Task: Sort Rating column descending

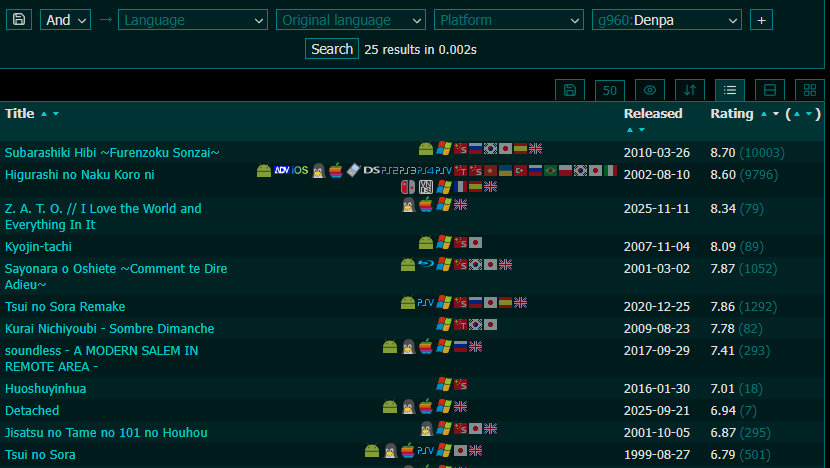Action: coord(775,114)
